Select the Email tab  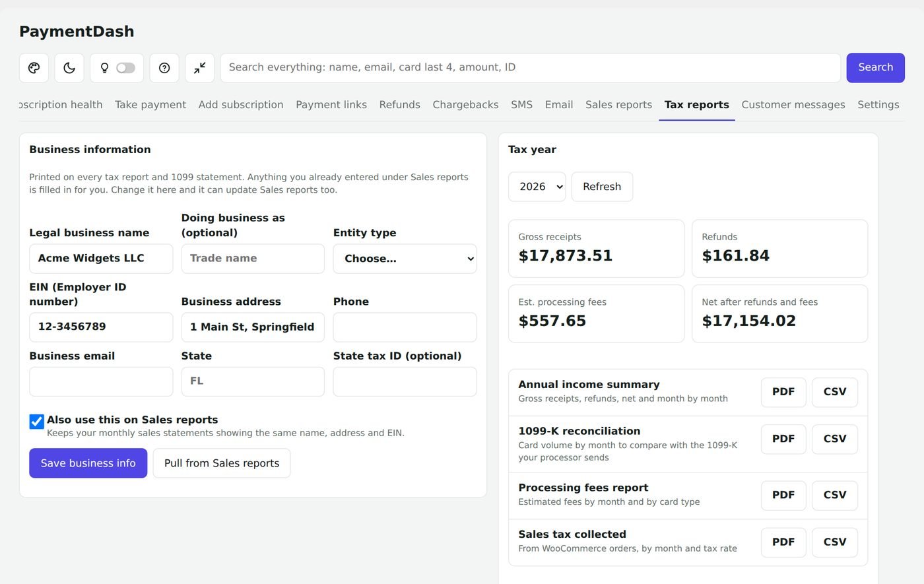558,105
